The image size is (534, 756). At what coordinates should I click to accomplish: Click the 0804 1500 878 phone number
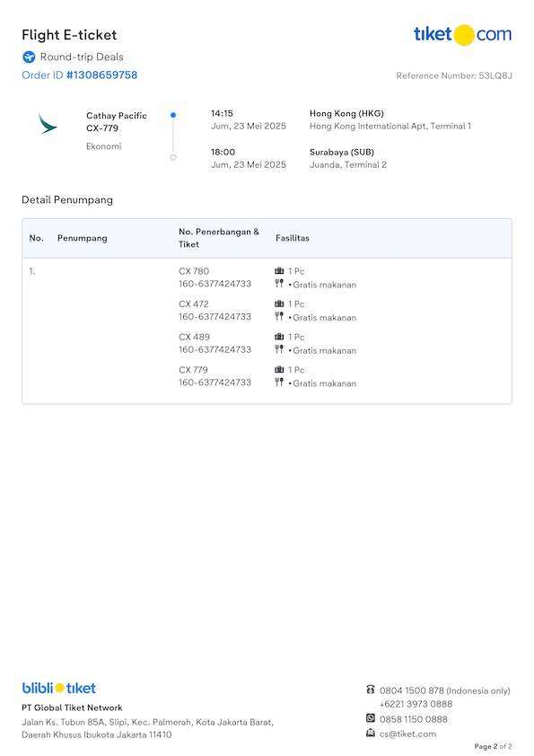coord(412,690)
